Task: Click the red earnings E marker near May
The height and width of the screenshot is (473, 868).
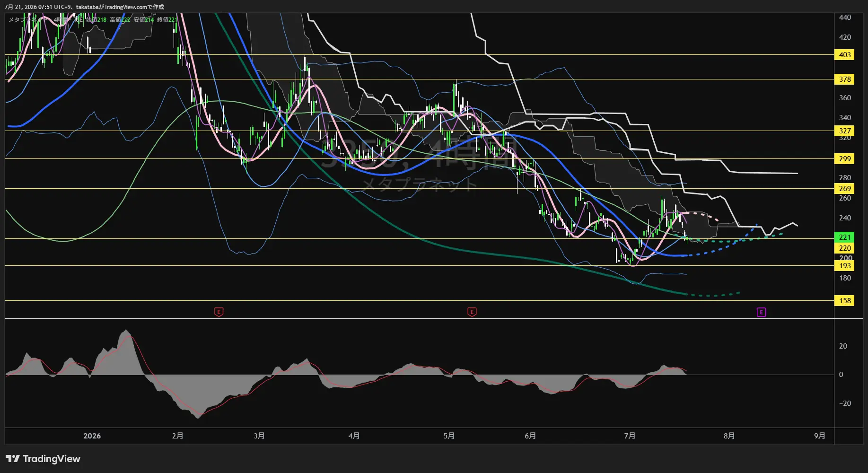Action: click(x=472, y=312)
